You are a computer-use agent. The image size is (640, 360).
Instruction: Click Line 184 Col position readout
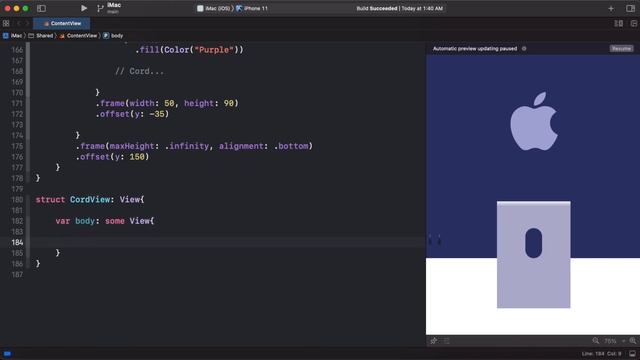coord(602,354)
